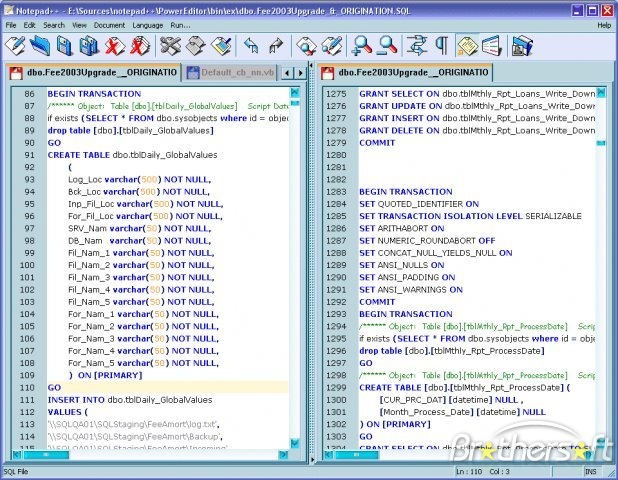Image resolution: width=618 pixels, height=480 pixels.
Task: Click 'SET NUMERIC_ROUNDABORT OFF' line 1287
Action: pos(427,240)
